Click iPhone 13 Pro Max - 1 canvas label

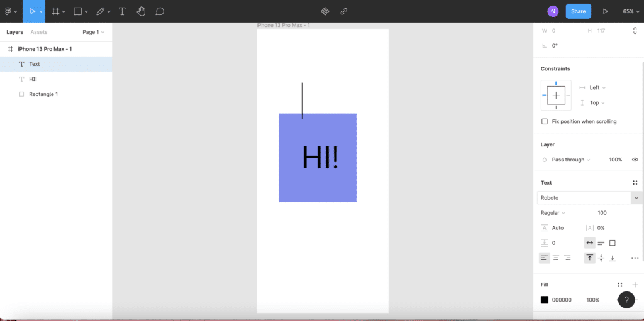pos(283,26)
